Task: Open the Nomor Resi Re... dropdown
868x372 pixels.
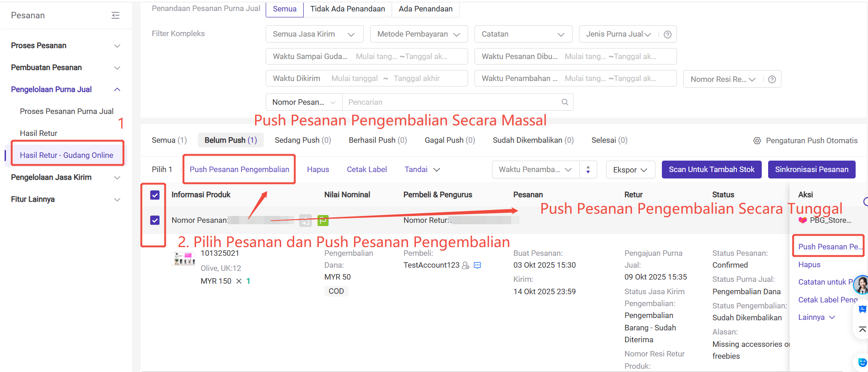Action: (723, 79)
